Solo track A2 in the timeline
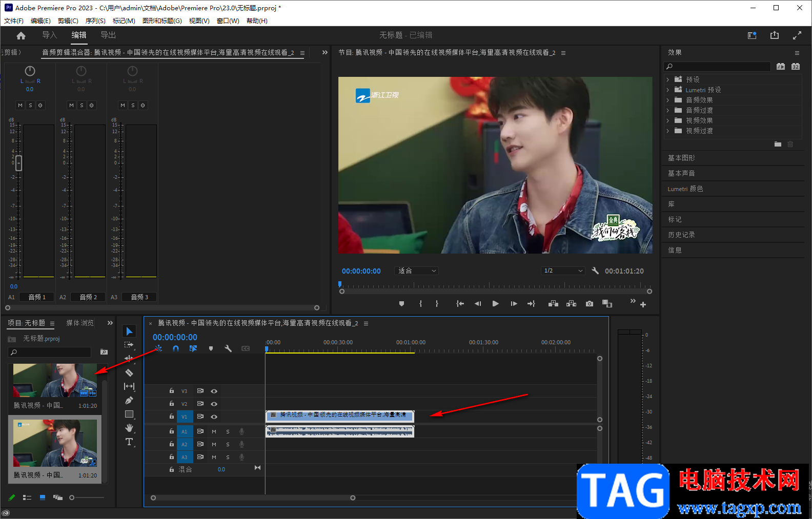This screenshot has width=812, height=519. coord(228,444)
